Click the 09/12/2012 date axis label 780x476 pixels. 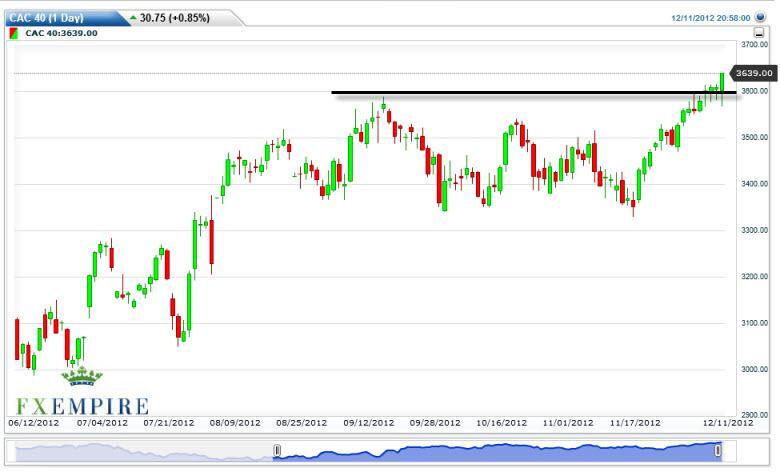pyautogui.click(x=364, y=423)
